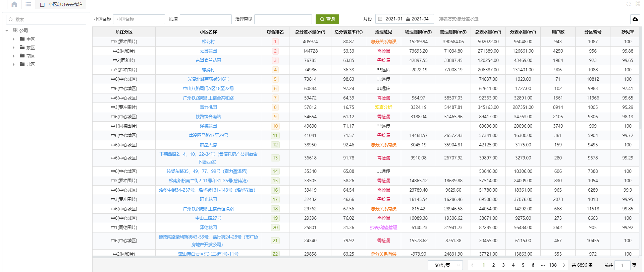644x272 pixels.
Task: Go to next page using right arrow
Action: (x=564, y=265)
